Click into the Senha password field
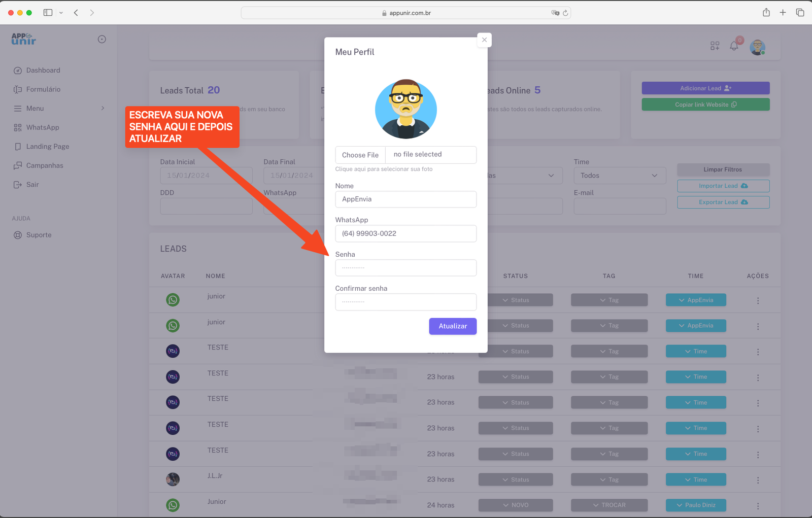 tap(405, 268)
